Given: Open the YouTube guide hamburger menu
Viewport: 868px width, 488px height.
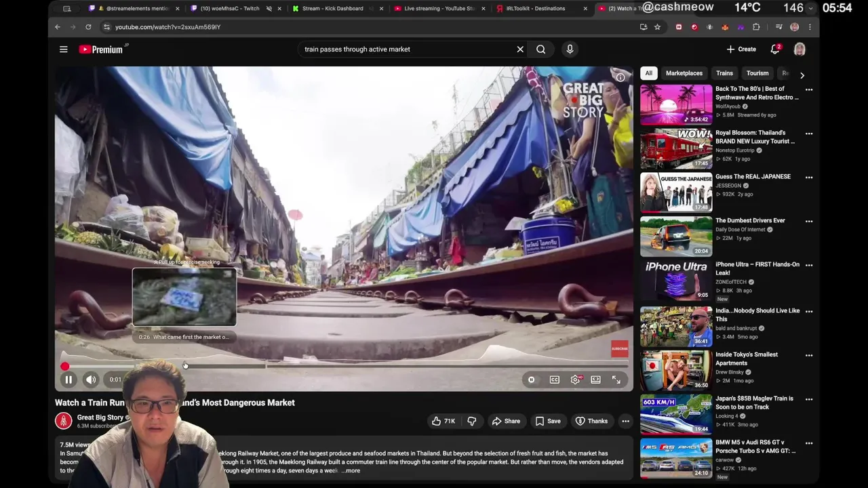Looking at the screenshot, I should click(x=63, y=49).
